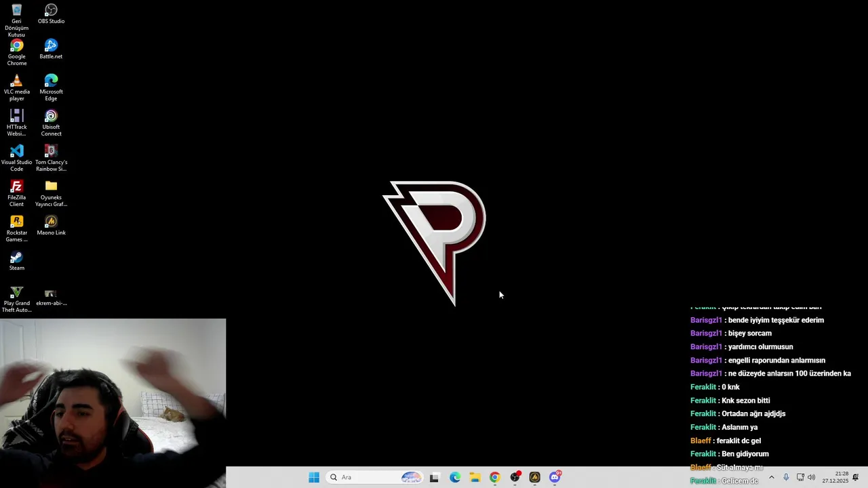Click chat message "Knk sezon bitti"
The height and width of the screenshot is (488, 868).
745,401
